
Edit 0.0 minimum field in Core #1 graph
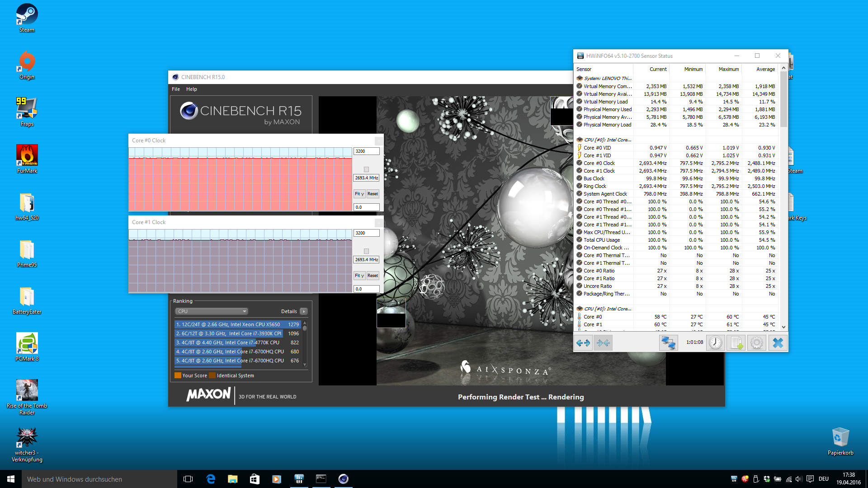[366, 289]
